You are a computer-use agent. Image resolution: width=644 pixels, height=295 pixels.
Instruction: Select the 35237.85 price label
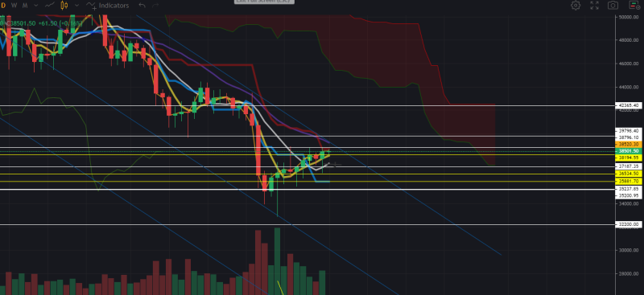coord(629,189)
